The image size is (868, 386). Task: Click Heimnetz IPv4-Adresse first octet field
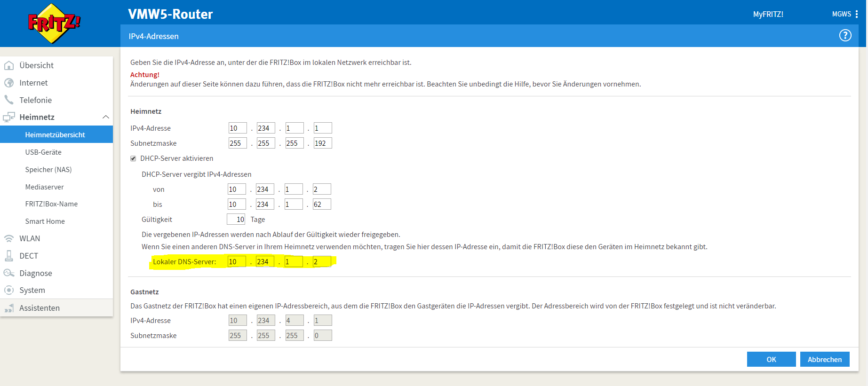pos(238,128)
